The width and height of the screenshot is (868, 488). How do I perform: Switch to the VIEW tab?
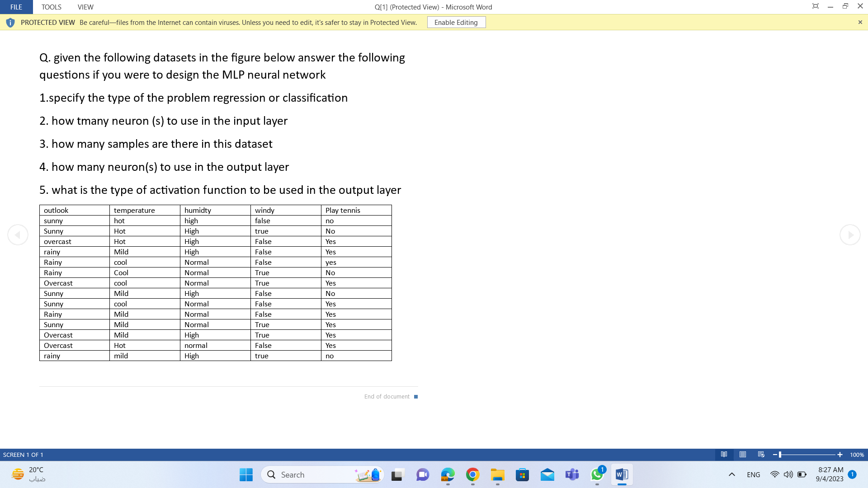pos(85,7)
